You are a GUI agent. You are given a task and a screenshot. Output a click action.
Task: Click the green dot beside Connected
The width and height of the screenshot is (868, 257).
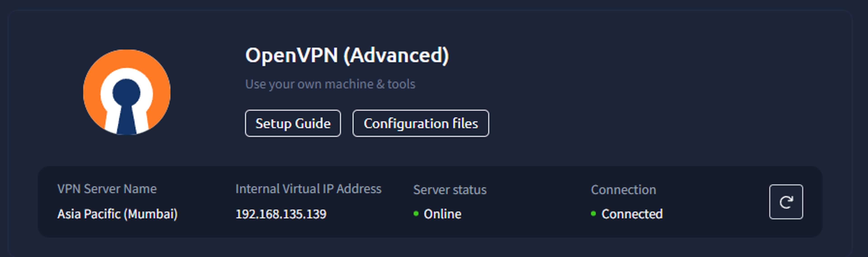(x=593, y=214)
